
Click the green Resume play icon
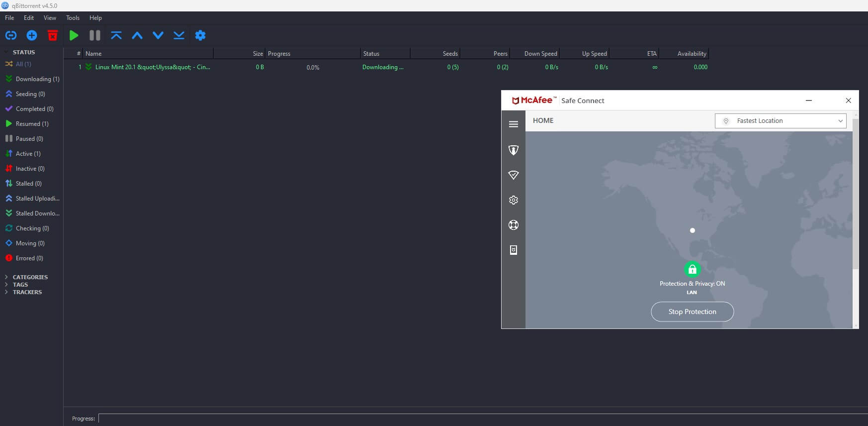pos(74,35)
